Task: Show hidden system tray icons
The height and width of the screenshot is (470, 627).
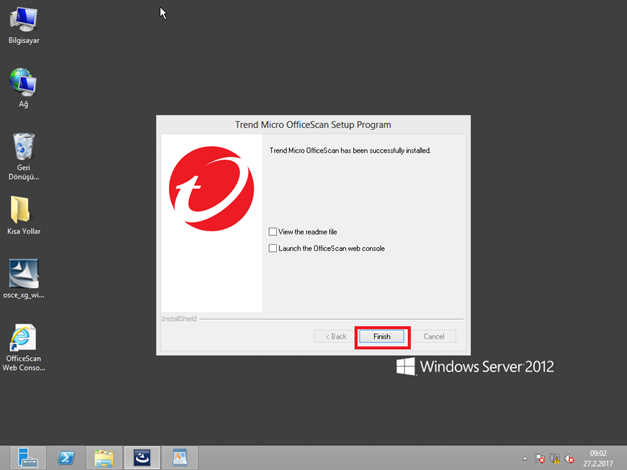Action: pos(525,459)
